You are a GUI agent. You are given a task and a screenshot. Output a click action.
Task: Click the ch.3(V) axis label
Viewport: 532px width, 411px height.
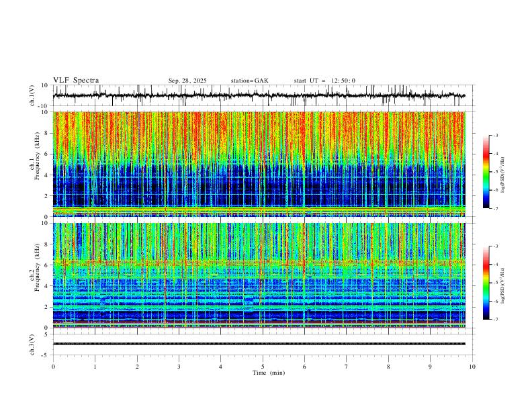click(32, 345)
